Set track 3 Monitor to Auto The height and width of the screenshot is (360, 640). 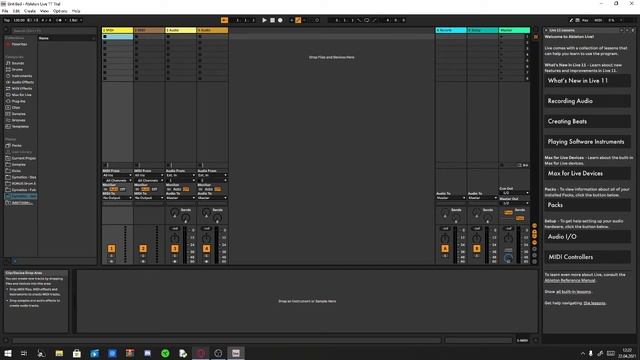click(177, 189)
